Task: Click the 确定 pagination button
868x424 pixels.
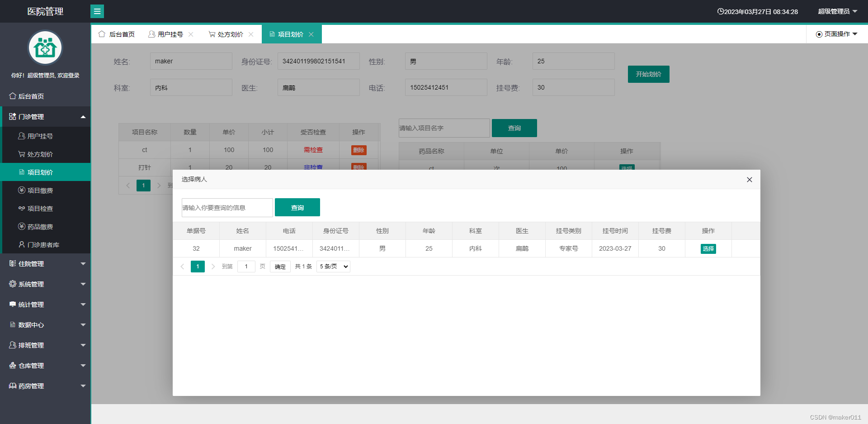Action: coord(280,267)
